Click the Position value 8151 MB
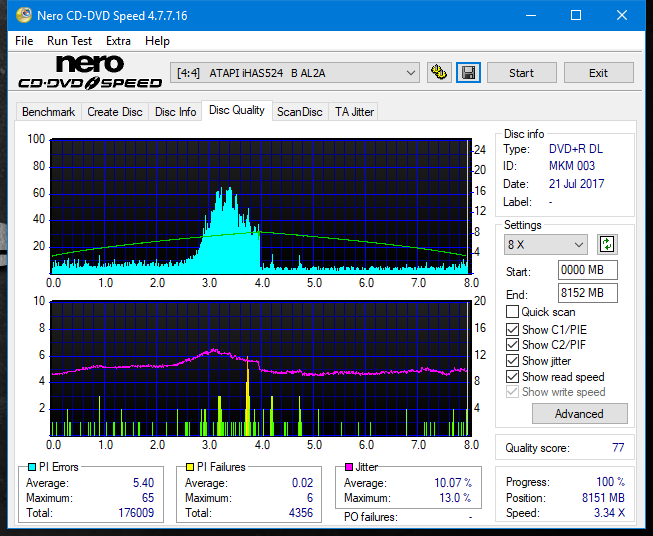 click(x=603, y=498)
